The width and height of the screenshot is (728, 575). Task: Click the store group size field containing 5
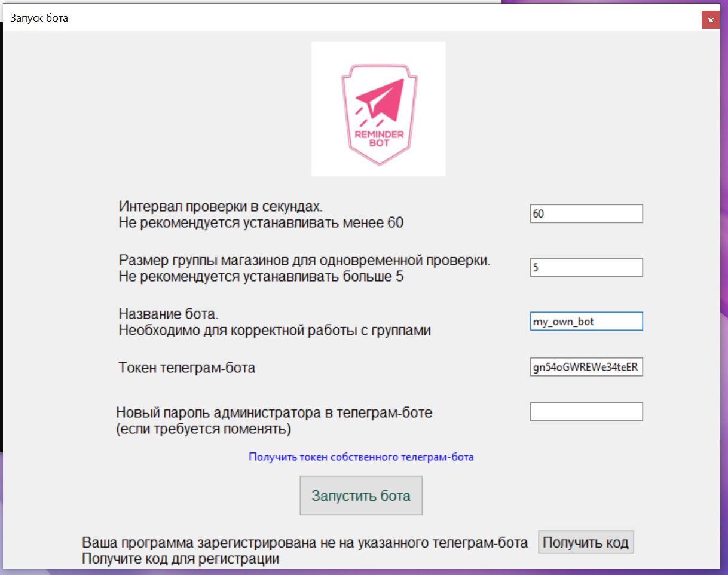tap(586, 267)
